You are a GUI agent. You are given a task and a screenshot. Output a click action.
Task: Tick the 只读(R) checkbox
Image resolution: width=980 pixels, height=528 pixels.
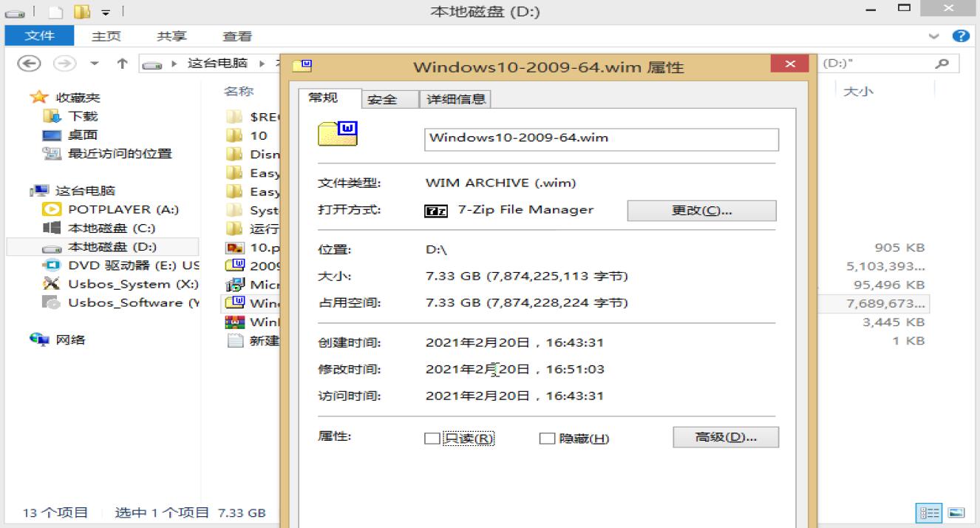[x=432, y=439]
